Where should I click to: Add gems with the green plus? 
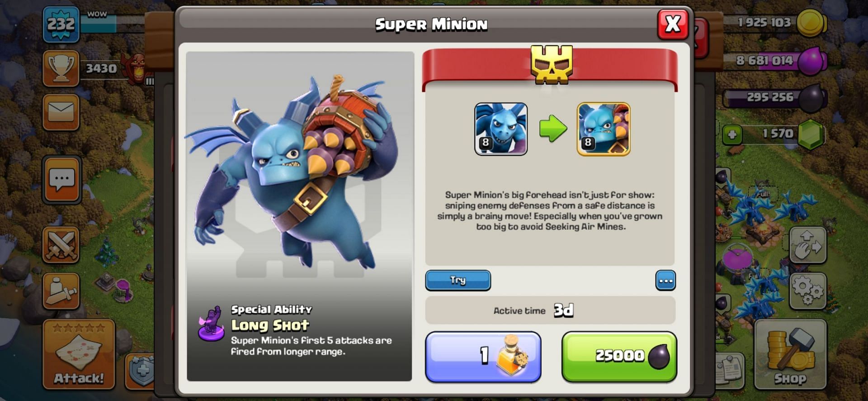(732, 134)
